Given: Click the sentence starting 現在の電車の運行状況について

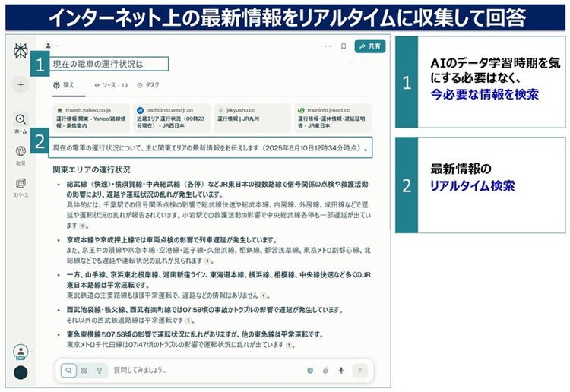Looking at the screenshot, I should tap(211, 148).
